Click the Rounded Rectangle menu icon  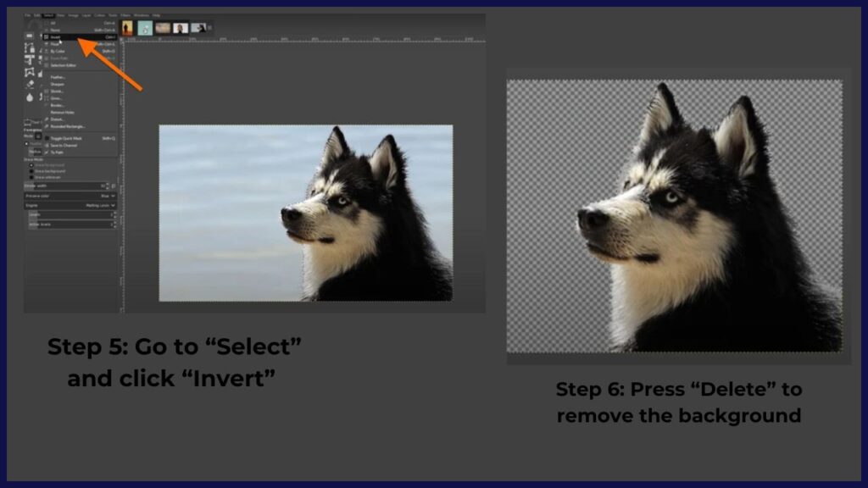pyautogui.click(x=46, y=126)
